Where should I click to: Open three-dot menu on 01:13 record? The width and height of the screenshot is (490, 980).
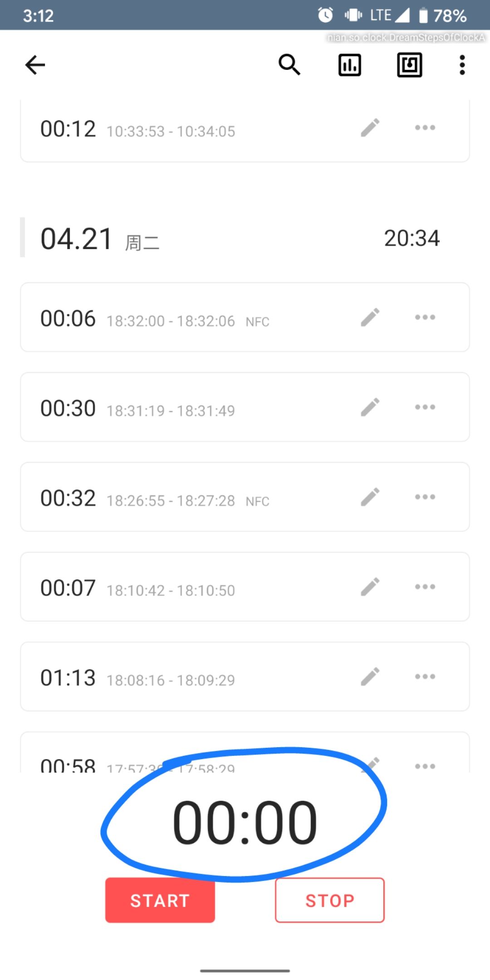[425, 677]
